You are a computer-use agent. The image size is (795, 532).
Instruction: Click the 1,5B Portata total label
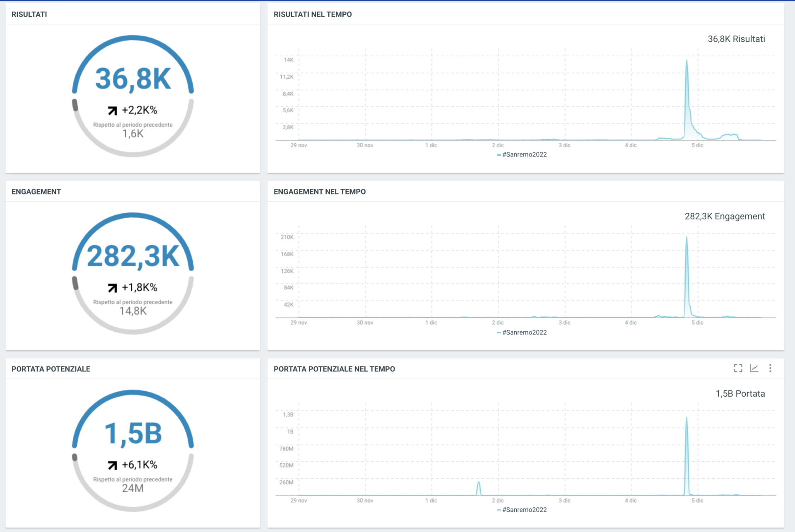click(x=740, y=393)
